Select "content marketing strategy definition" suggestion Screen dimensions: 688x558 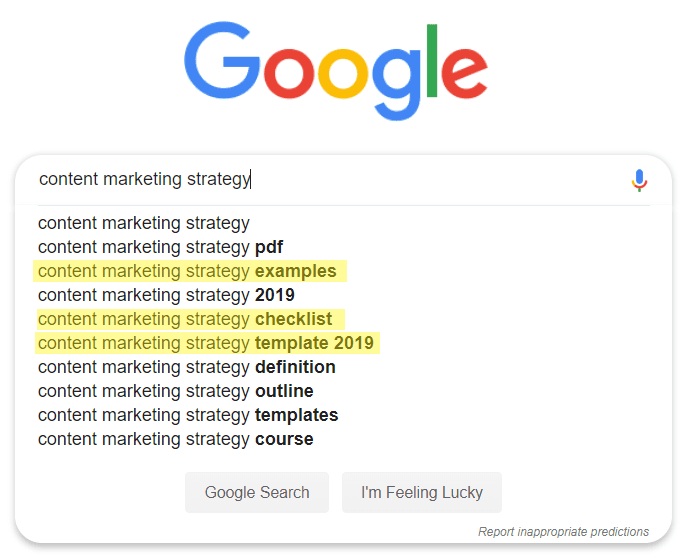[187, 367]
